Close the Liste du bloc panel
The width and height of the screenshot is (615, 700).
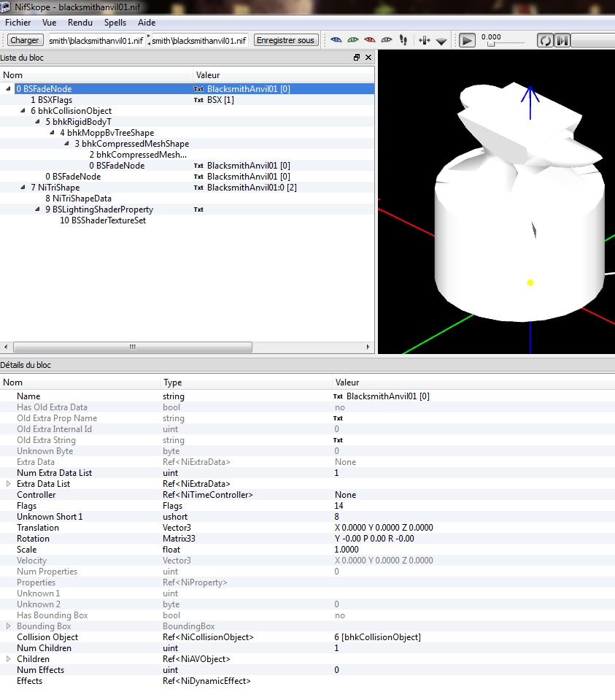click(x=368, y=57)
